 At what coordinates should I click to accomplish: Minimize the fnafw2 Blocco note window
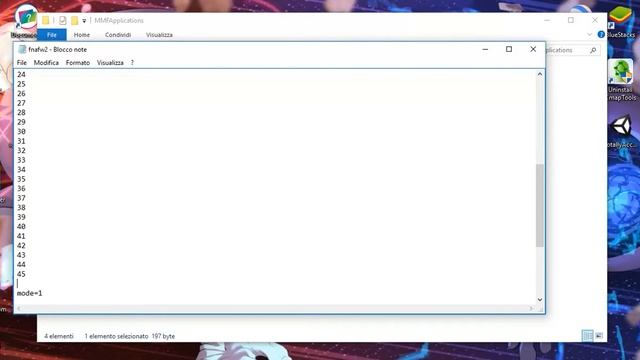point(485,49)
